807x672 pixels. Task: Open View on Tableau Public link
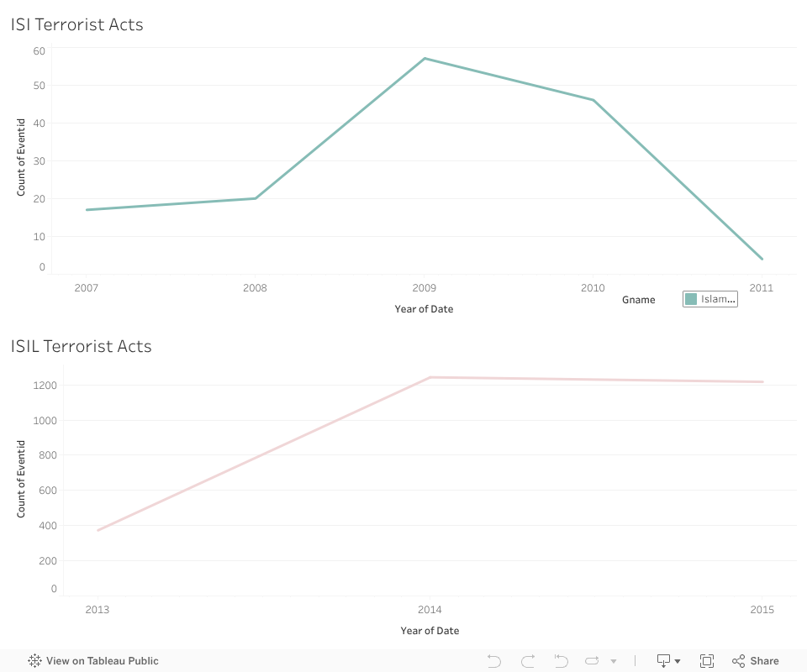coord(102,661)
